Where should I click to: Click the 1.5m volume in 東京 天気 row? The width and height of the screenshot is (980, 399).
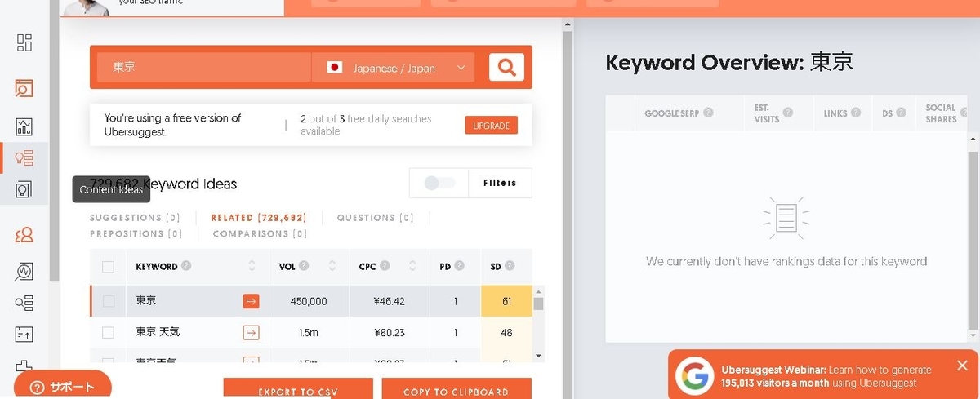point(309,332)
